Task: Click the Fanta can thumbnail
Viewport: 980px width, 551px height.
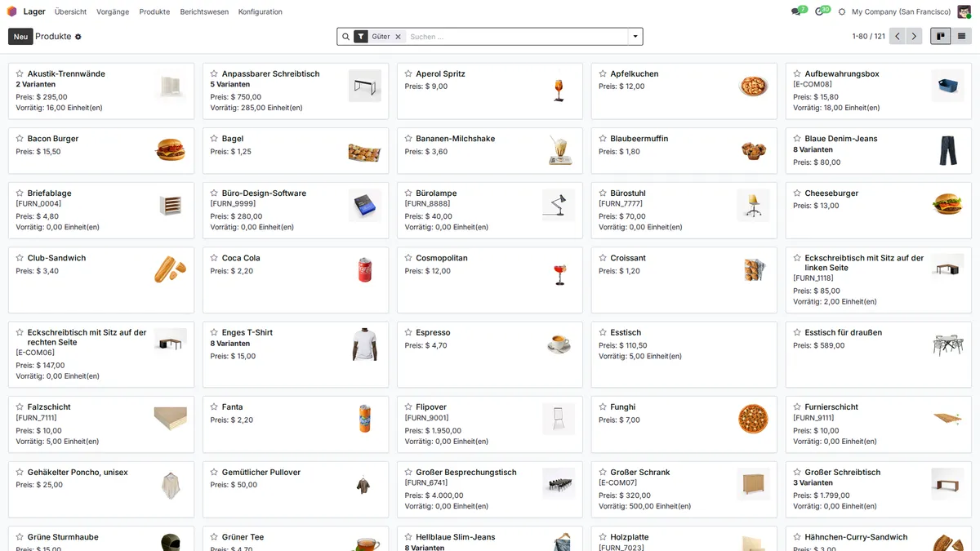Action: coord(364,419)
